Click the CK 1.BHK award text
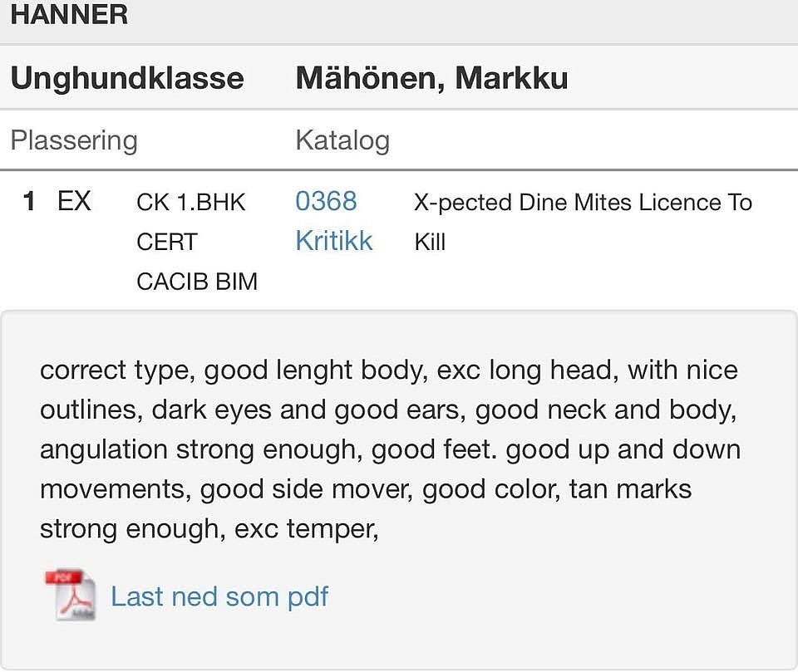798x672 pixels. [x=191, y=203]
